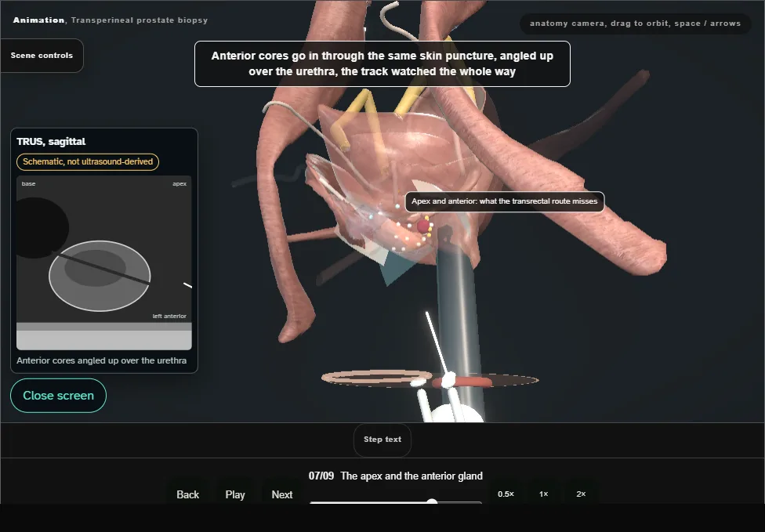Set playback speed to 1×
This screenshot has width=765, height=532.
click(543, 494)
